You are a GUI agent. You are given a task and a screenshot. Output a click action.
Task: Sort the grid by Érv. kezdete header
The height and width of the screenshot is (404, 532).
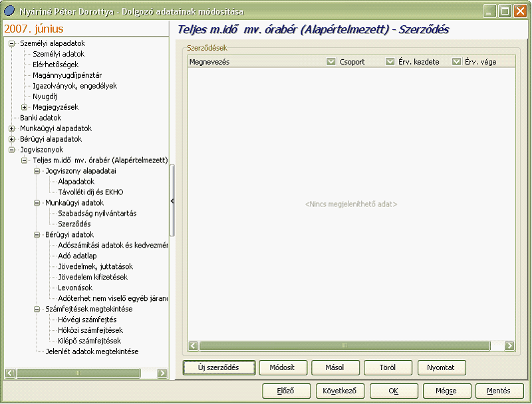pos(424,62)
